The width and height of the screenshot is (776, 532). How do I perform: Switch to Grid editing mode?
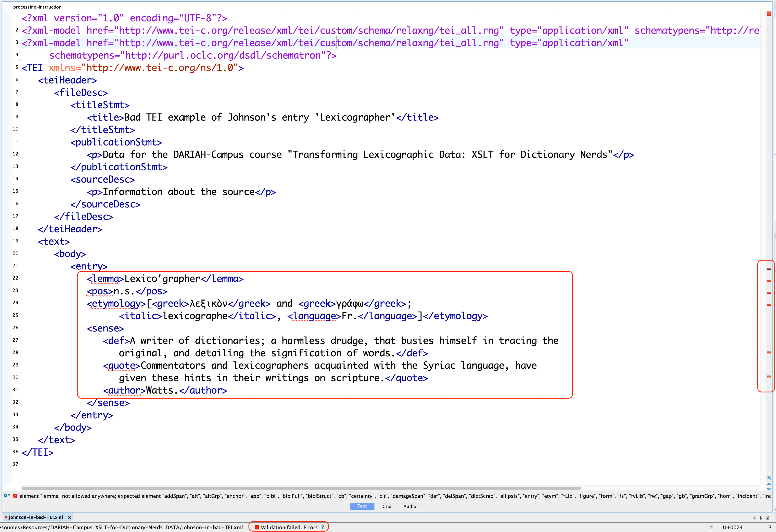pyautogui.click(x=387, y=506)
